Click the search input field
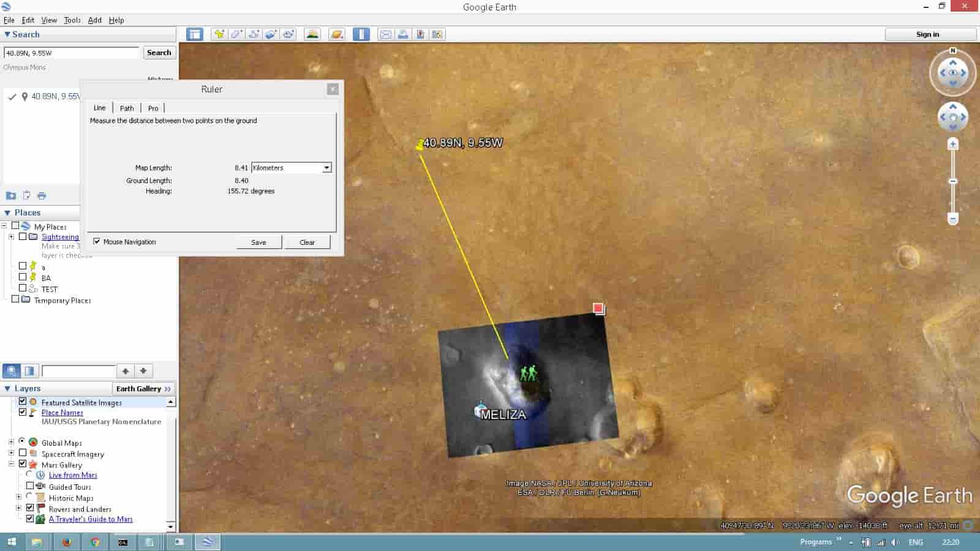This screenshot has width=980, height=551. click(72, 53)
